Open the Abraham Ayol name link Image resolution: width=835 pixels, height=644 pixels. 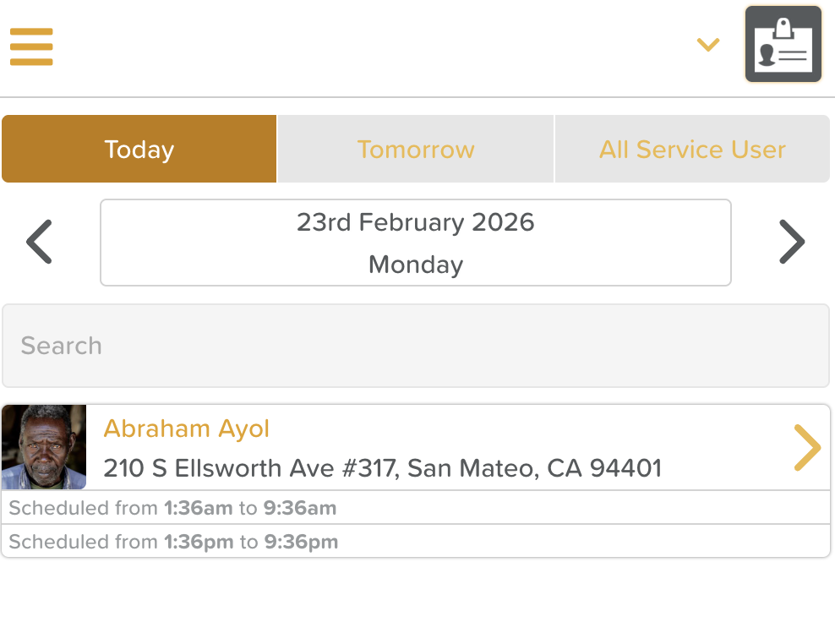[x=186, y=428]
